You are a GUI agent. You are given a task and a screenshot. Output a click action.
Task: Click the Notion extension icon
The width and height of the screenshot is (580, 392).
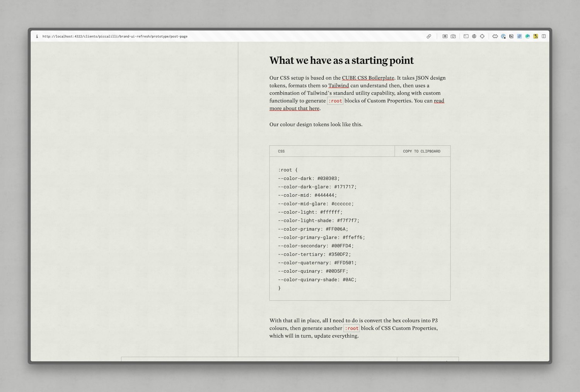click(x=512, y=36)
